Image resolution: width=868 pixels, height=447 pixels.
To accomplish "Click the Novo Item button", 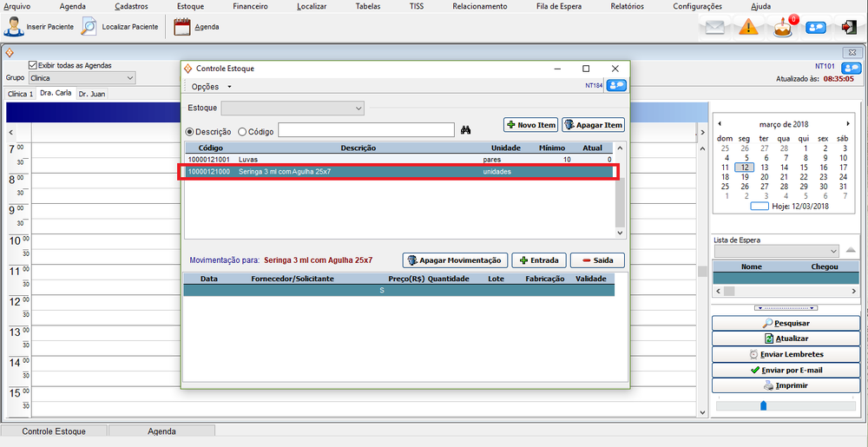I will click(529, 125).
